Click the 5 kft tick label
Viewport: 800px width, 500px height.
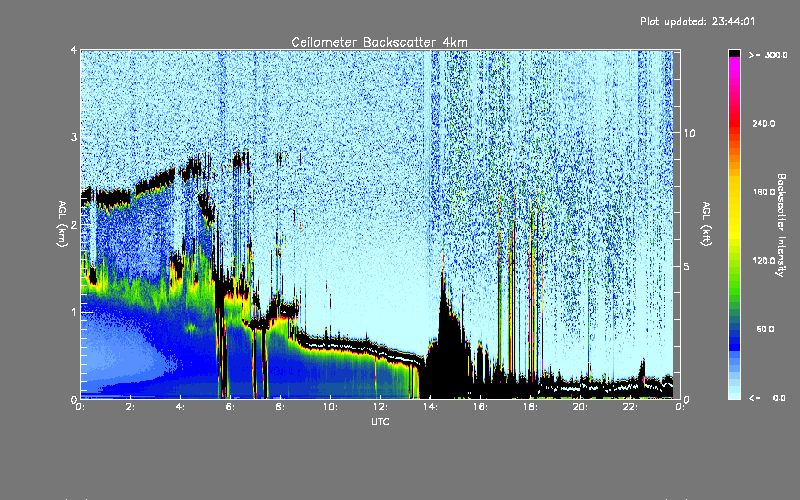pos(687,266)
